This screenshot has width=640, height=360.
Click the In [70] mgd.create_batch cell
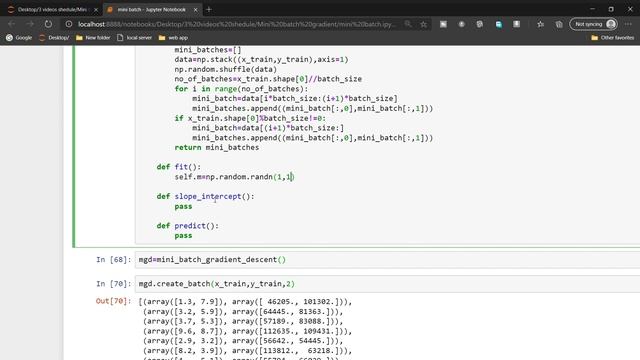pos(387,284)
